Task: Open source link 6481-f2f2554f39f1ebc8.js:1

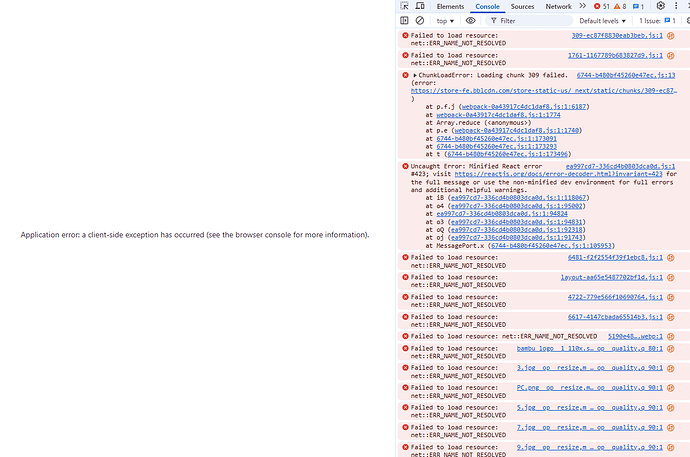Action: tap(615, 258)
